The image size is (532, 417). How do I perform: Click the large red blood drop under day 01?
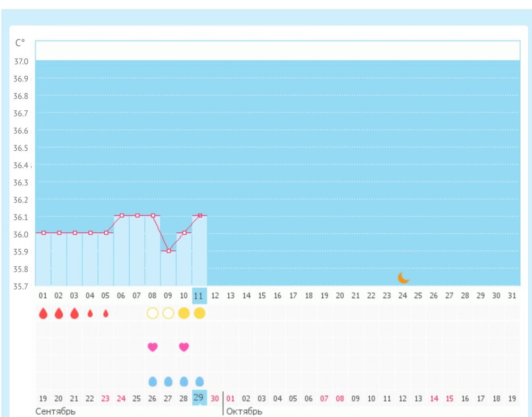[x=43, y=314]
